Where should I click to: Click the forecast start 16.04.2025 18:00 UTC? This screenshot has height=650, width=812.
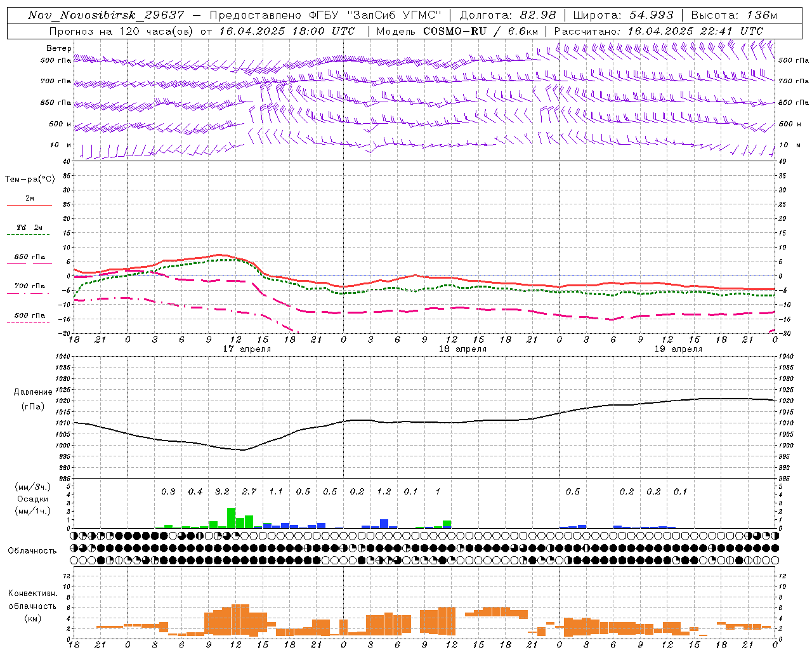[287, 30]
